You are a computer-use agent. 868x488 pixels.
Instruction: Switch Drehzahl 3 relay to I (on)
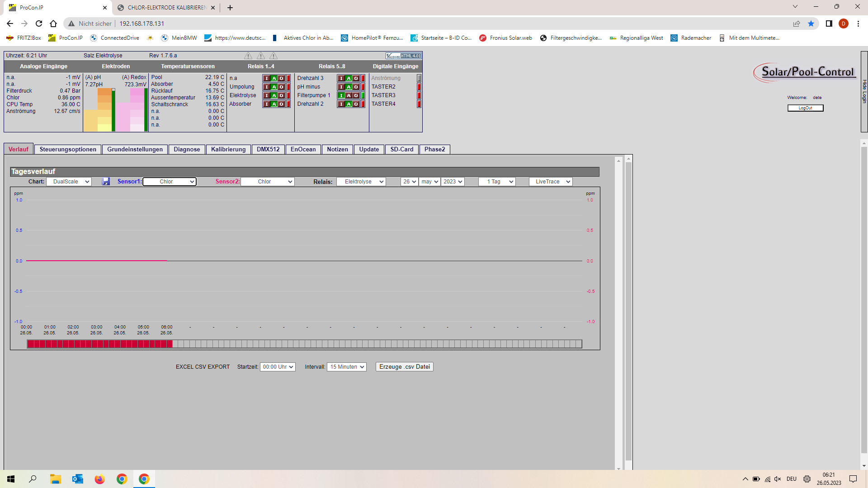coord(341,78)
